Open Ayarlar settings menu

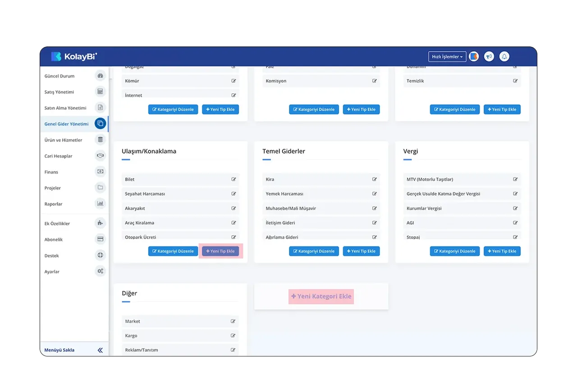74,272
